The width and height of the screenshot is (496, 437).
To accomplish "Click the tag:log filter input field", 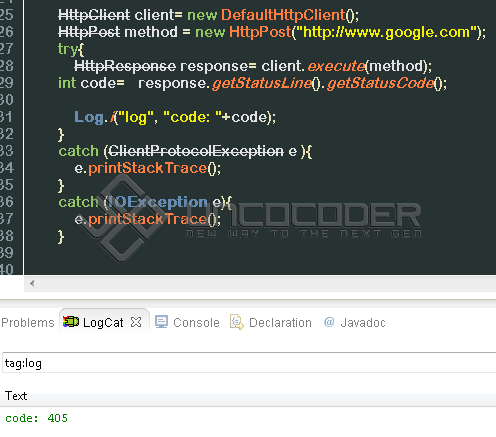I will (x=249, y=363).
